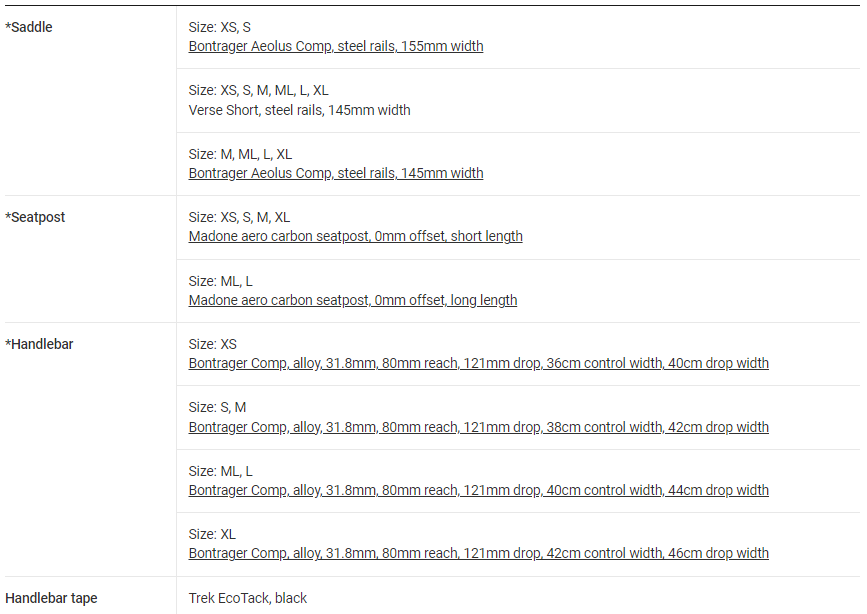Open Bontrager Aeolus Comp 155mm width saddle link
This screenshot has height=614, width=867.
click(x=336, y=46)
